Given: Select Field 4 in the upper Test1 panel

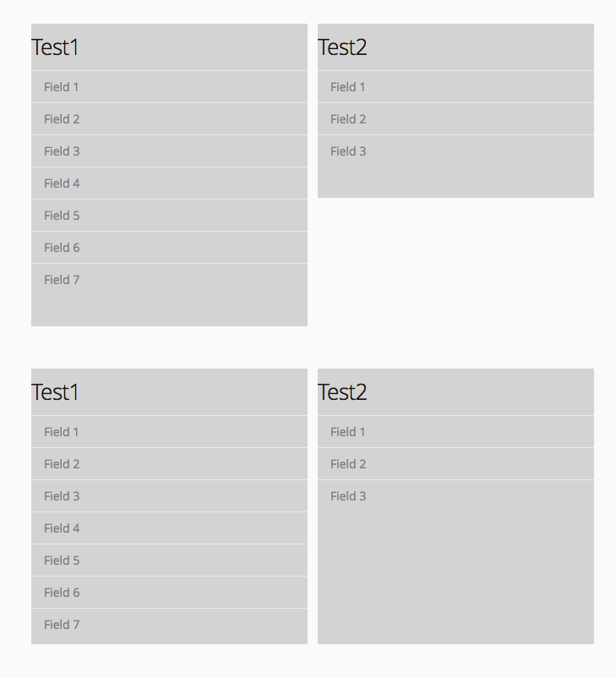Looking at the screenshot, I should (169, 183).
